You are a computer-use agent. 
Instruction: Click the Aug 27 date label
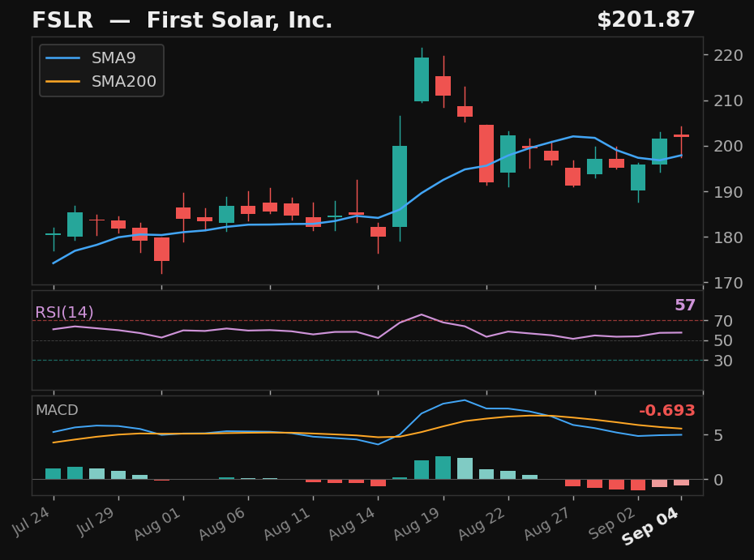(547, 523)
